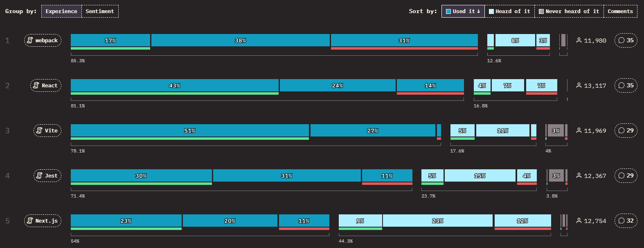Select Jest's 31% bar segment
644x248 pixels.
point(287,175)
